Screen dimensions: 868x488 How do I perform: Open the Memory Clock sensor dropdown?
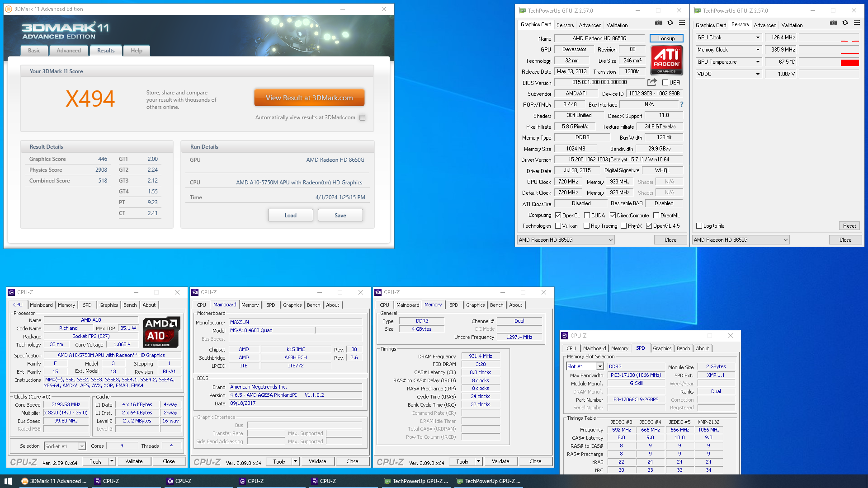click(758, 50)
